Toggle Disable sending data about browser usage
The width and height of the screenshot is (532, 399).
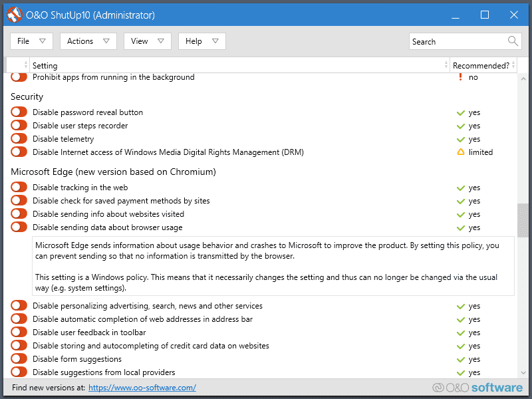coord(19,227)
